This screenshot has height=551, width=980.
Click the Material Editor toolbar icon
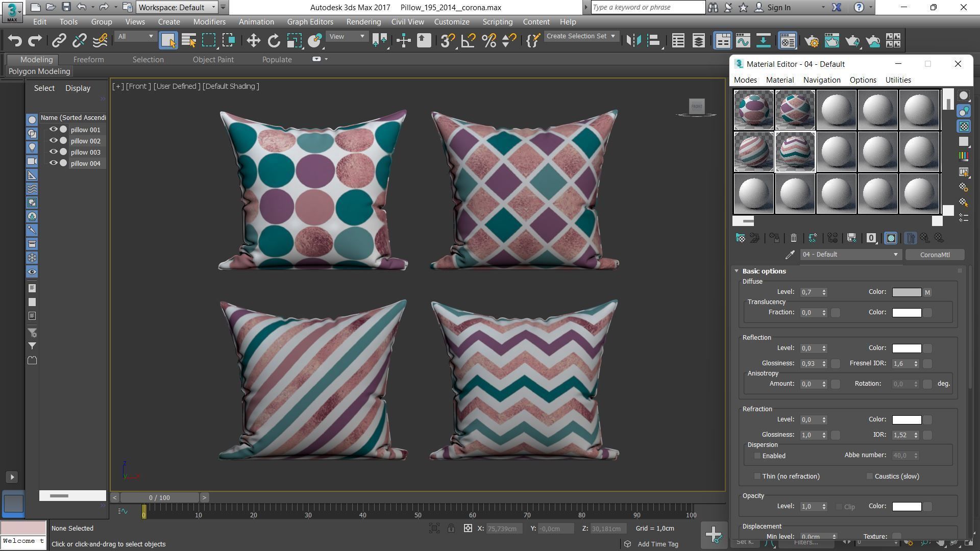(788, 41)
